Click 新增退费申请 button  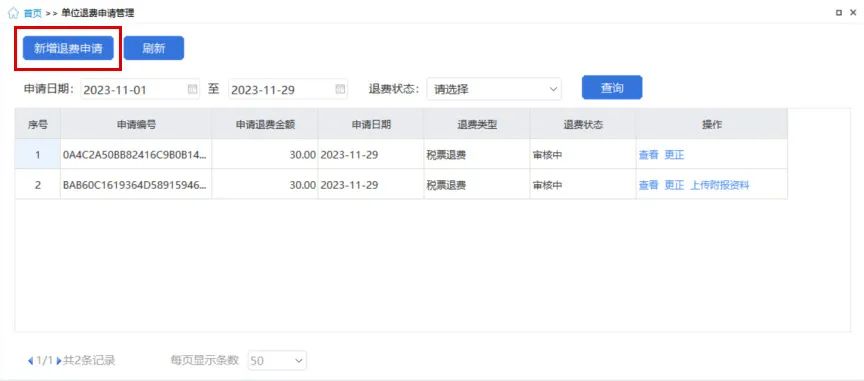pyautogui.click(x=68, y=49)
